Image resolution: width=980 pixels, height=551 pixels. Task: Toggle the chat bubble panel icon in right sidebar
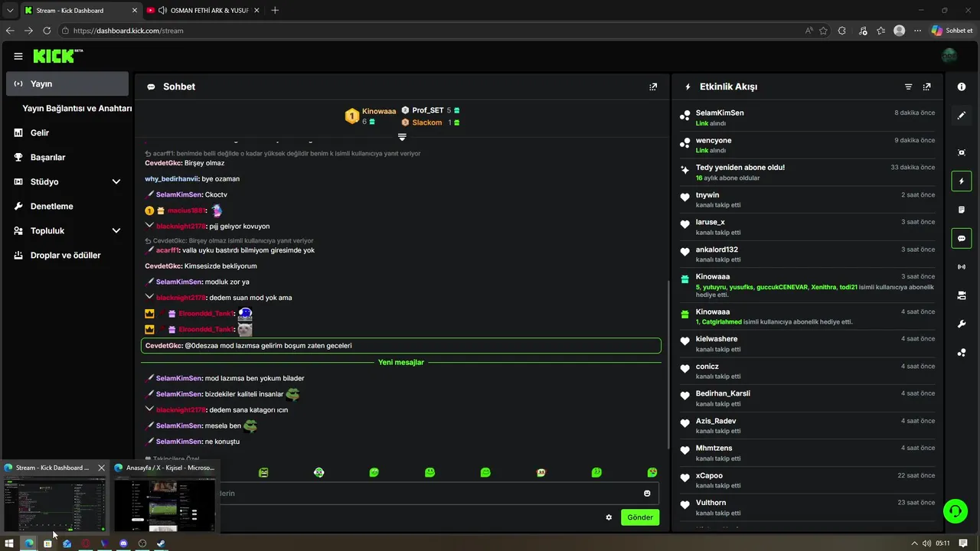tap(962, 238)
